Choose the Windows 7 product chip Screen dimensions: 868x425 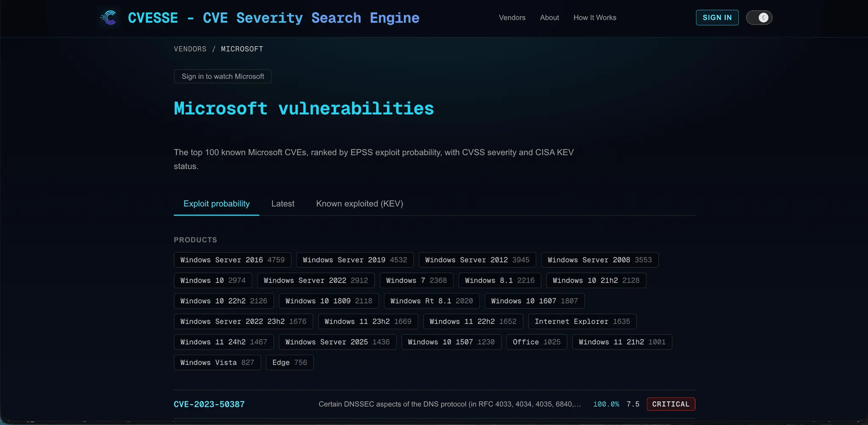pyautogui.click(x=416, y=281)
